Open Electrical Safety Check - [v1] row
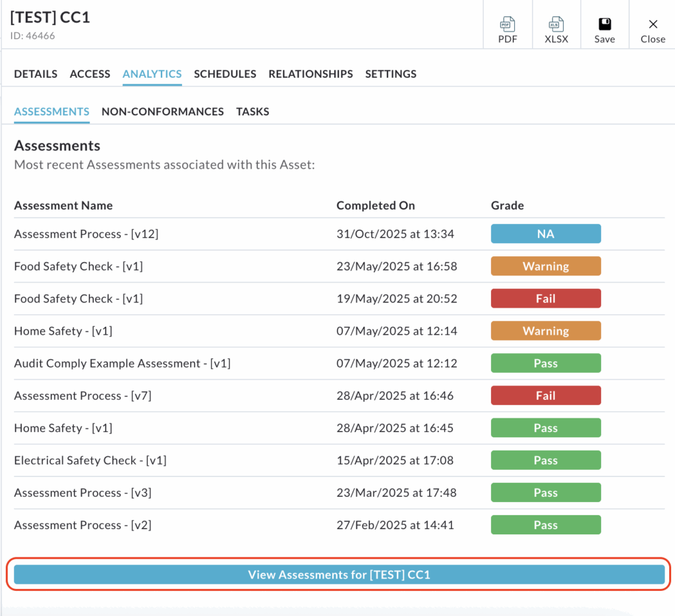Screen dimensions: 675x616 (x=90, y=461)
